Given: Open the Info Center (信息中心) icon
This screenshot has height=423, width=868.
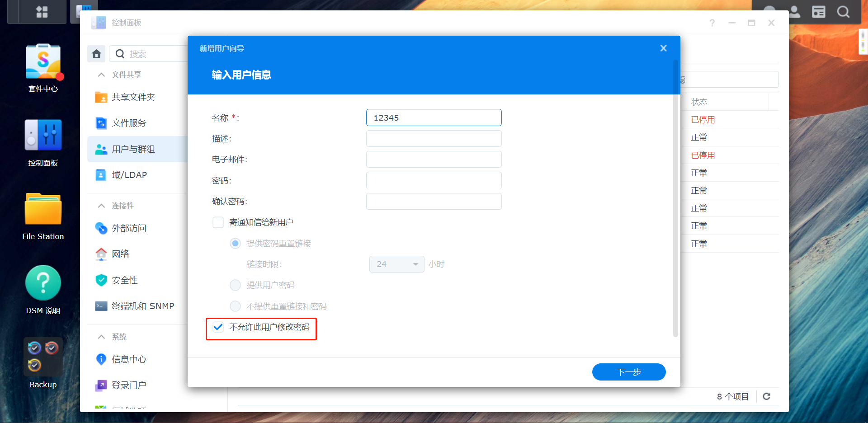Looking at the screenshot, I should point(101,359).
